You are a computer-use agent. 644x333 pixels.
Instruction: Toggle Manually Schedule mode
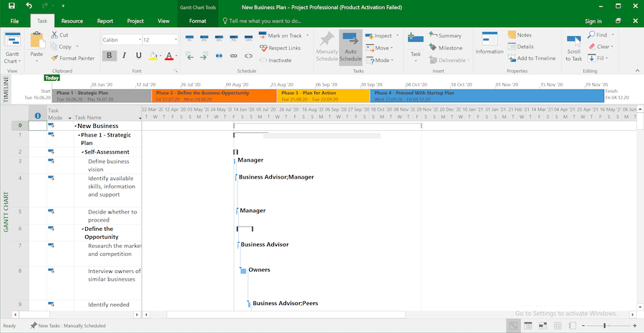327,47
